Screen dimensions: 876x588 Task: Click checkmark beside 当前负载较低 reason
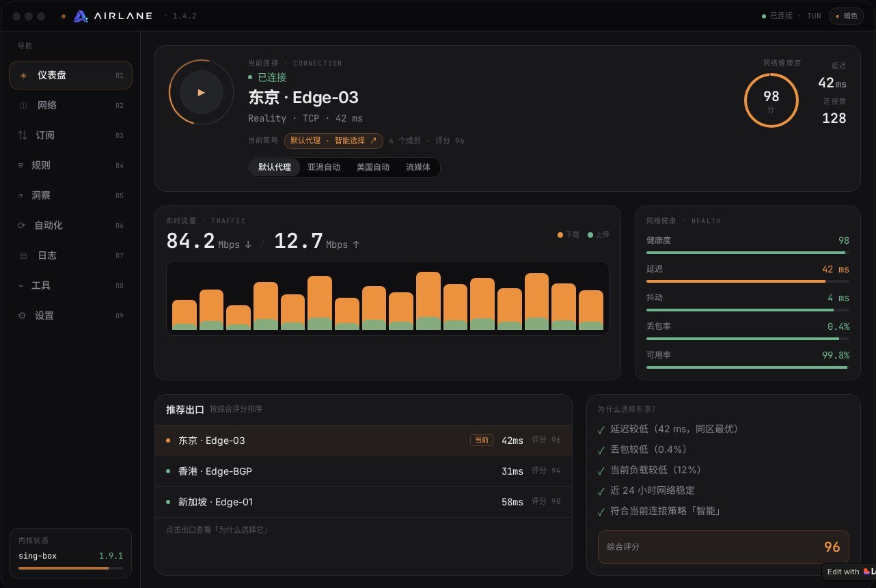[601, 471]
